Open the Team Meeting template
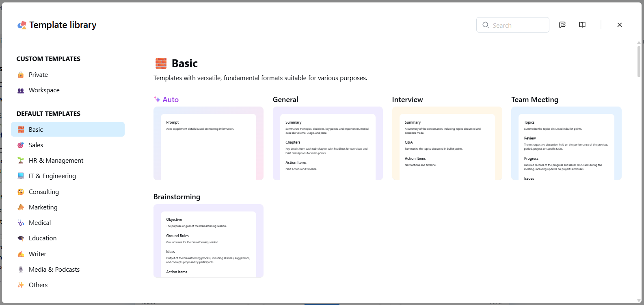 [566, 143]
